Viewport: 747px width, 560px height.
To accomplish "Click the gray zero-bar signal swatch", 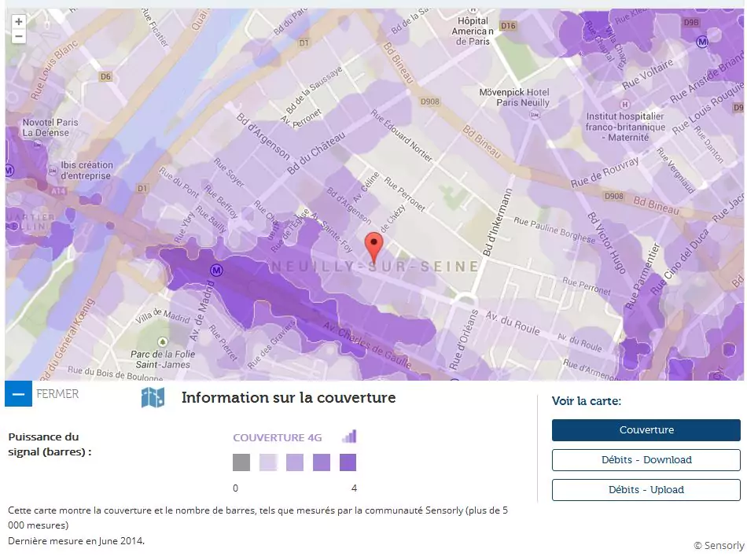I will click(x=241, y=462).
